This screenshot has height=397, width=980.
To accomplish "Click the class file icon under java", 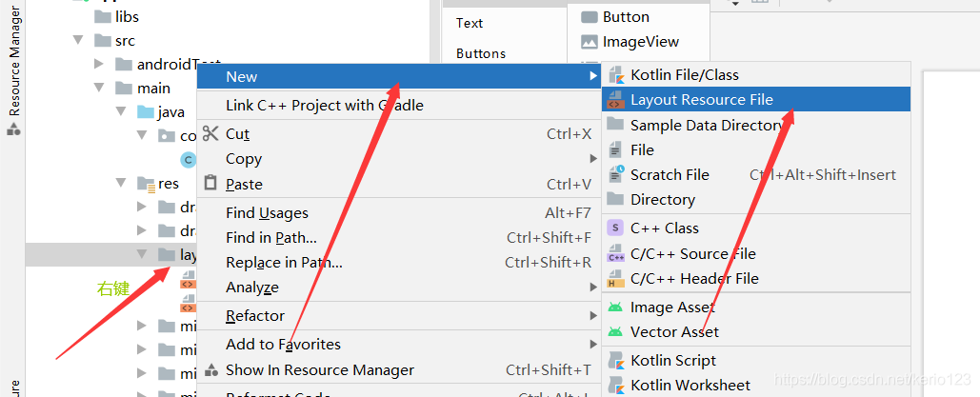I will tap(189, 159).
